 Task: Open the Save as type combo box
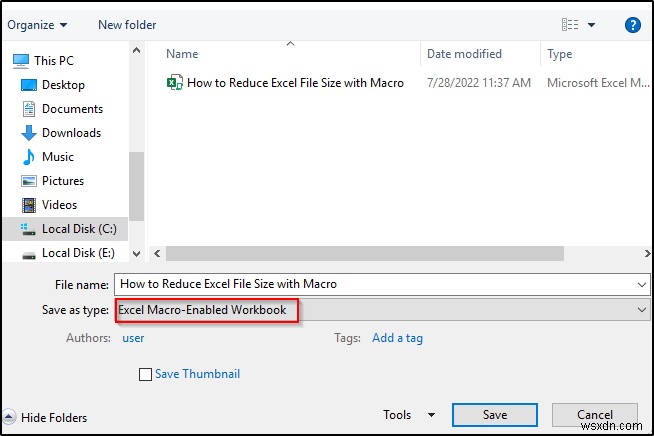382,310
